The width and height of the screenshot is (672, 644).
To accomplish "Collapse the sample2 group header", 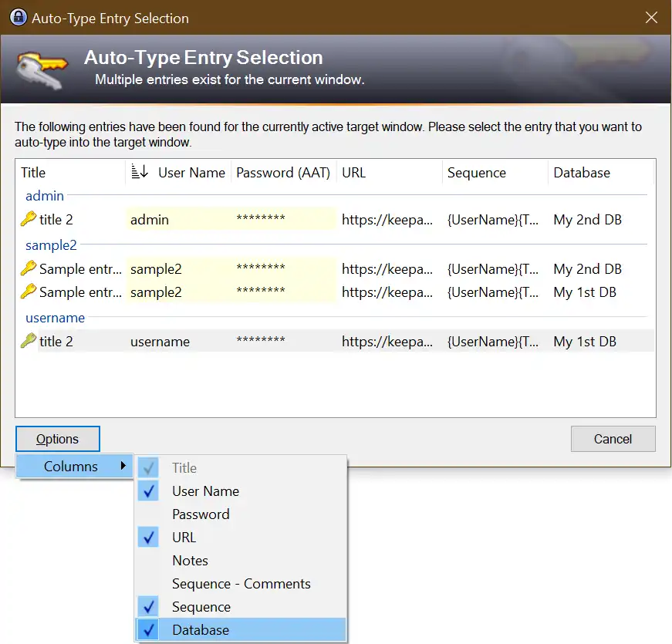I will [51, 245].
